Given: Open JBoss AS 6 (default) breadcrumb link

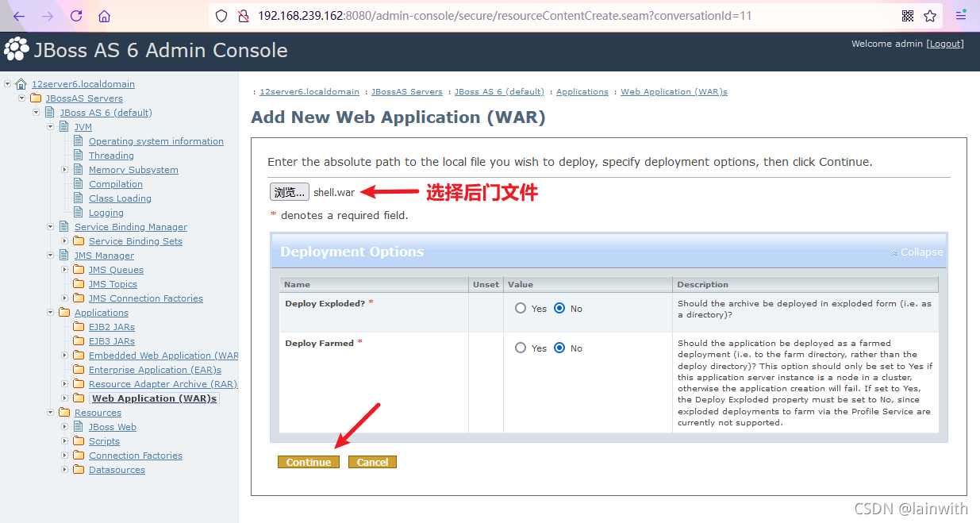Looking at the screenshot, I should pyautogui.click(x=499, y=92).
